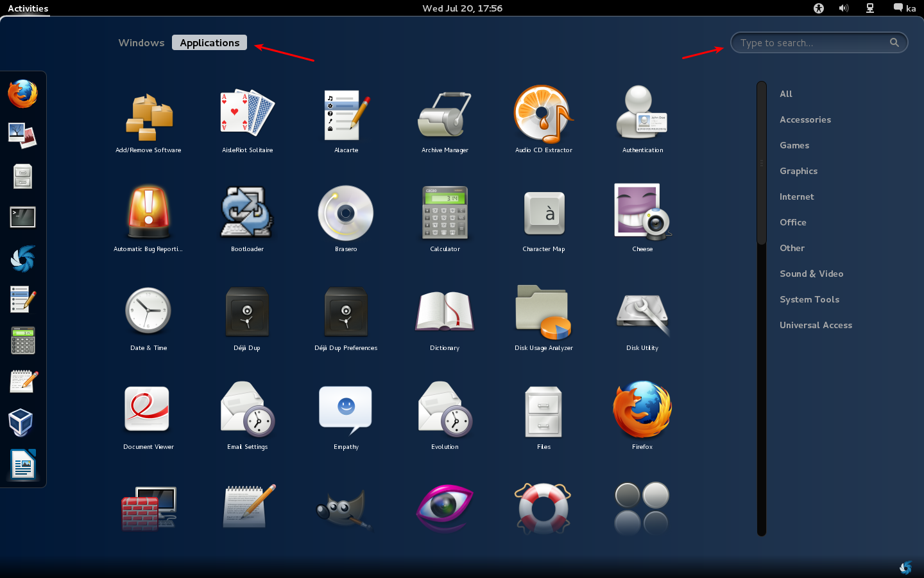Open Disk Usage Analyzer
The width and height of the screenshot is (924, 578).
(543, 313)
